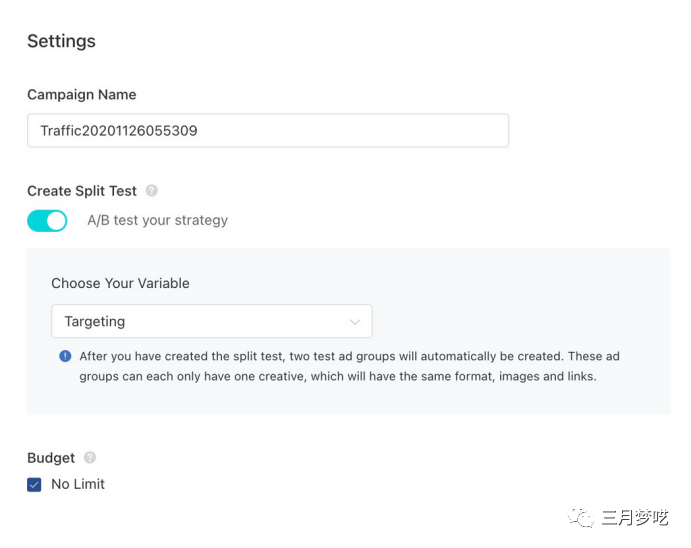Click the 三月梦呓 watermark text
Screen dimensions: 691x548
tap(635, 517)
